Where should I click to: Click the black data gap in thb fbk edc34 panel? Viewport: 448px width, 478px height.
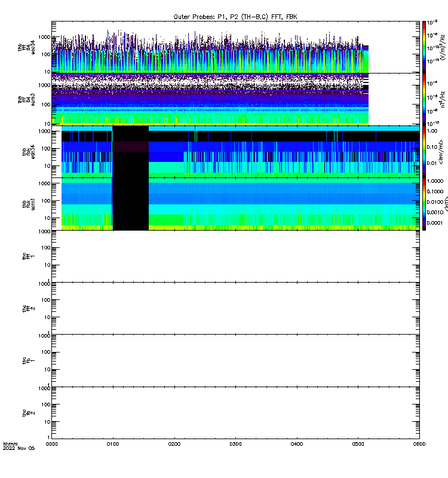click(130, 152)
